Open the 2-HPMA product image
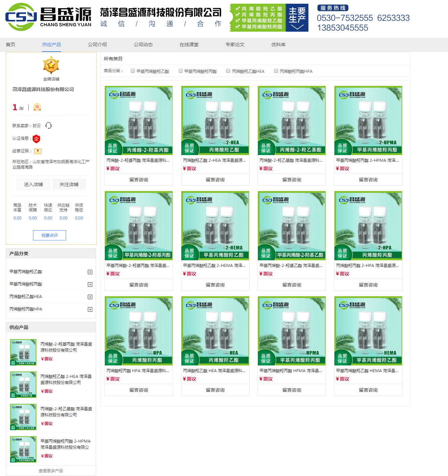This screenshot has width=448, height=476. tap(368, 120)
